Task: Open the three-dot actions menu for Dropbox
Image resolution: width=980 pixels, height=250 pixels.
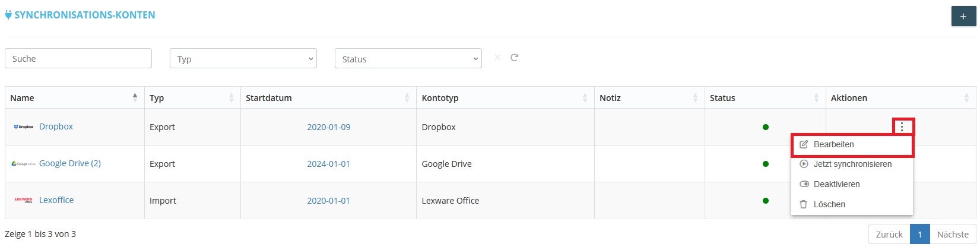Action: [902, 126]
